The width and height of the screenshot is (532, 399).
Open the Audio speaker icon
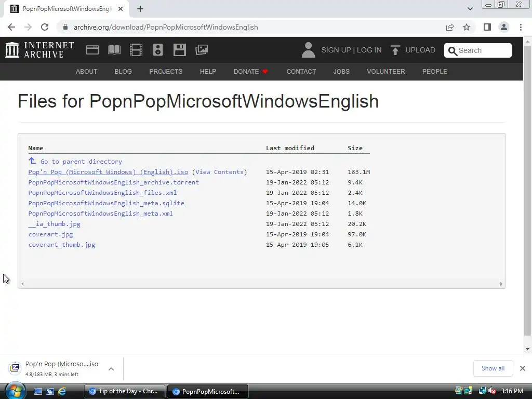coord(158,50)
